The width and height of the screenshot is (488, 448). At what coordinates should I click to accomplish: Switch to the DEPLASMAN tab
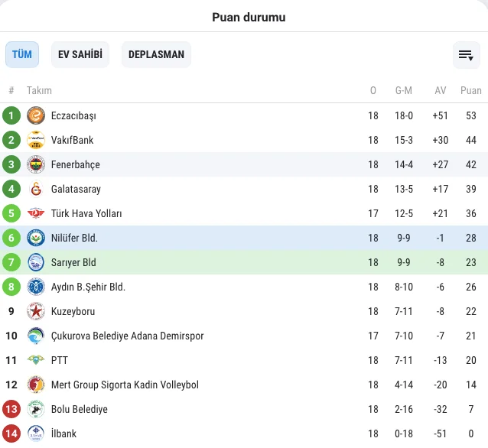[156, 54]
